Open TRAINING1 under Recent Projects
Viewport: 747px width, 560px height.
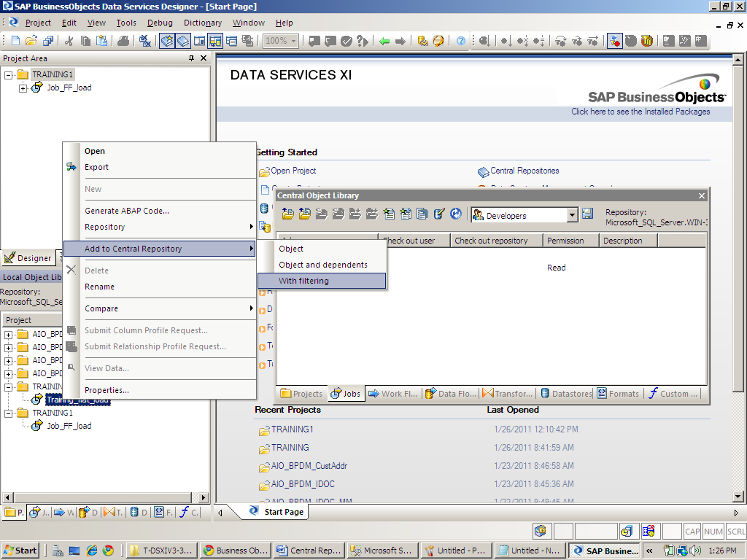click(292, 429)
